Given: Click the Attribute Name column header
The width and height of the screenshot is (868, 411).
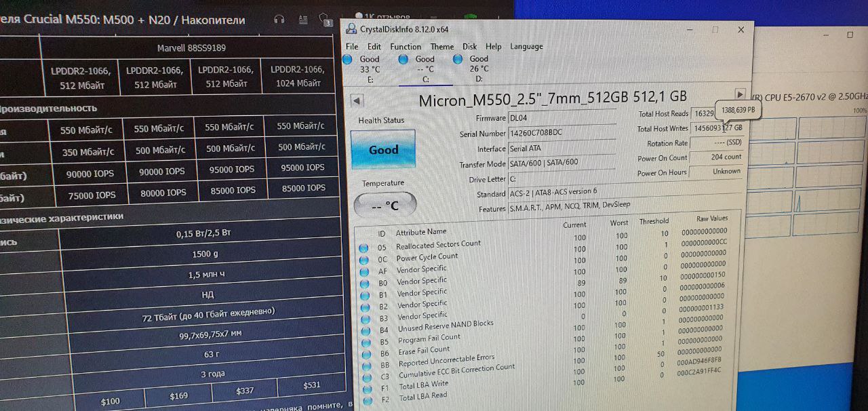Looking at the screenshot, I should pyautogui.click(x=421, y=232).
